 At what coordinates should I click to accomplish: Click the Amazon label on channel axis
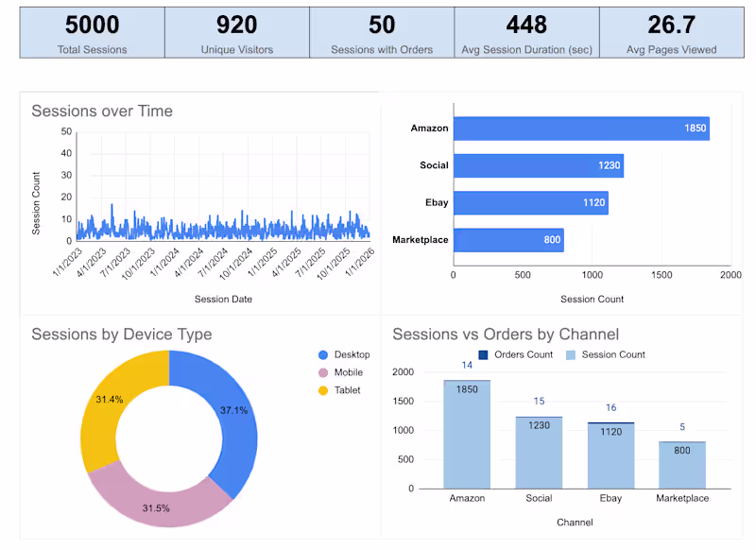(x=466, y=498)
